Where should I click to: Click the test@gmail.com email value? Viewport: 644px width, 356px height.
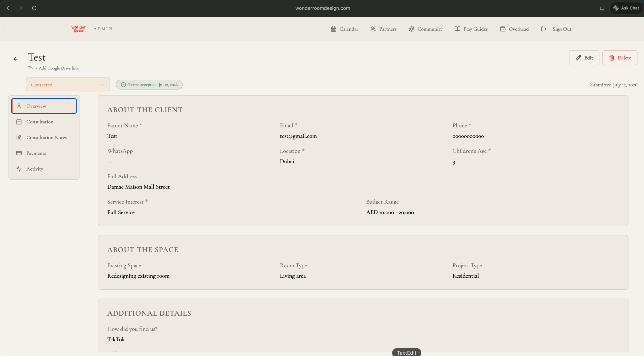coord(298,136)
